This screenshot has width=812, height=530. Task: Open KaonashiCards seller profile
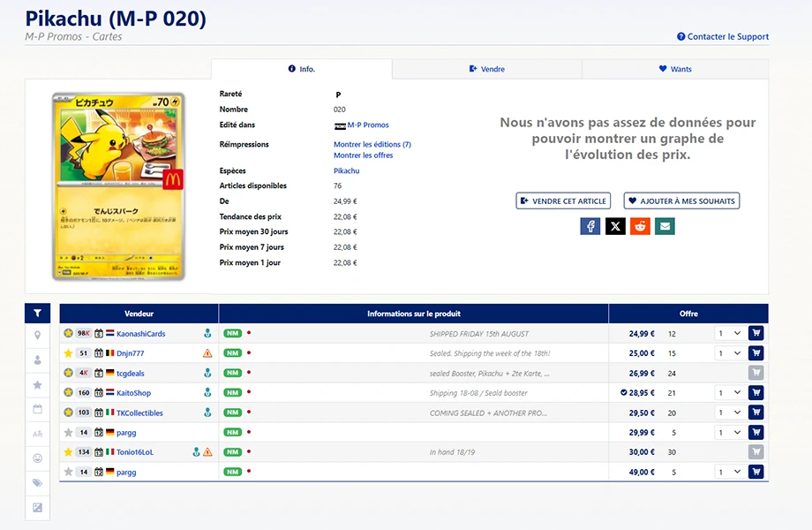click(141, 334)
